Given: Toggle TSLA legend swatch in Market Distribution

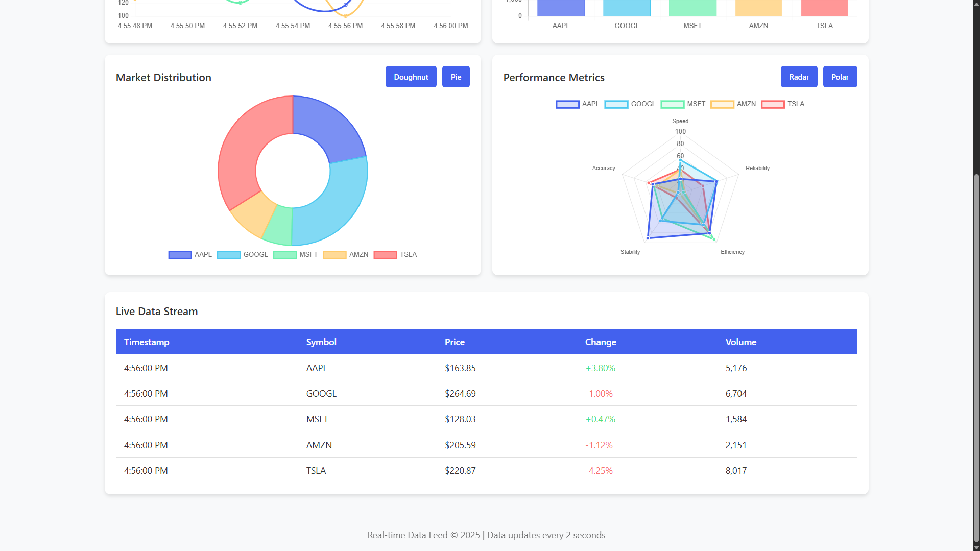Looking at the screenshot, I should coord(385,255).
